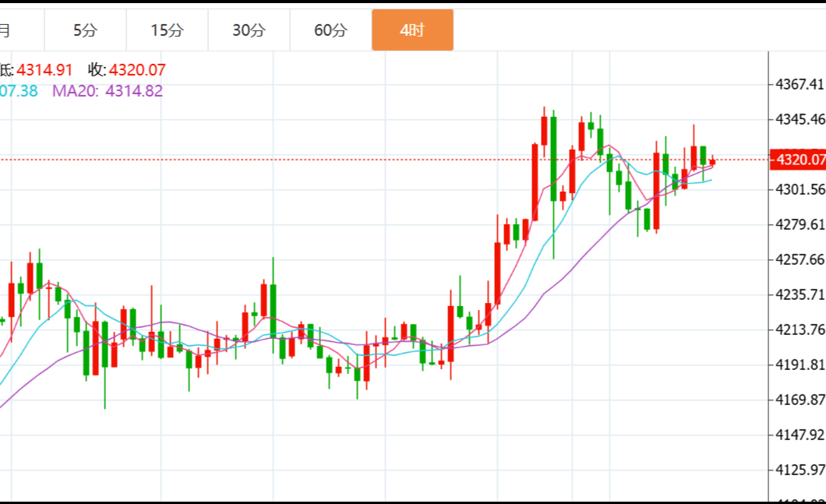Image resolution: width=826 pixels, height=504 pixels.
Task: Open the 30分 timeframe tab
Action: click(x=249, y=30)
